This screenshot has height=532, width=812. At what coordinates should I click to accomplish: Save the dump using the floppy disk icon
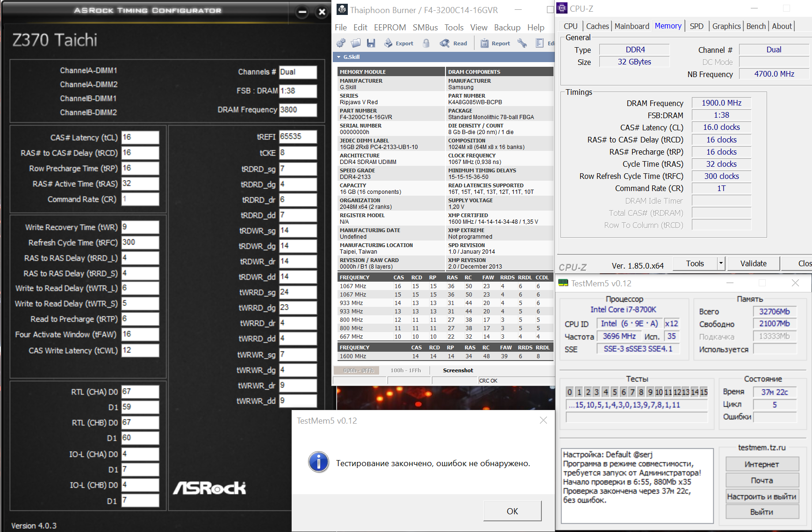pyautogui.click(x=371, y=43)
